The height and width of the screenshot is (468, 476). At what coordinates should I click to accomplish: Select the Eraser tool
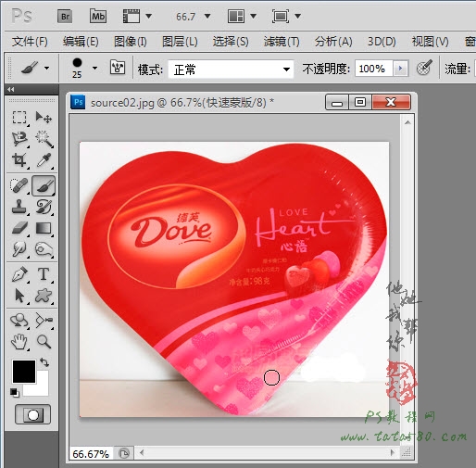[19, 228]
